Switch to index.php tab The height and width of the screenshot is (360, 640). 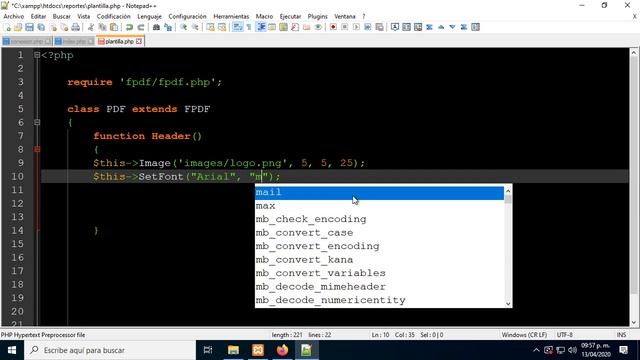coord(74,42)
